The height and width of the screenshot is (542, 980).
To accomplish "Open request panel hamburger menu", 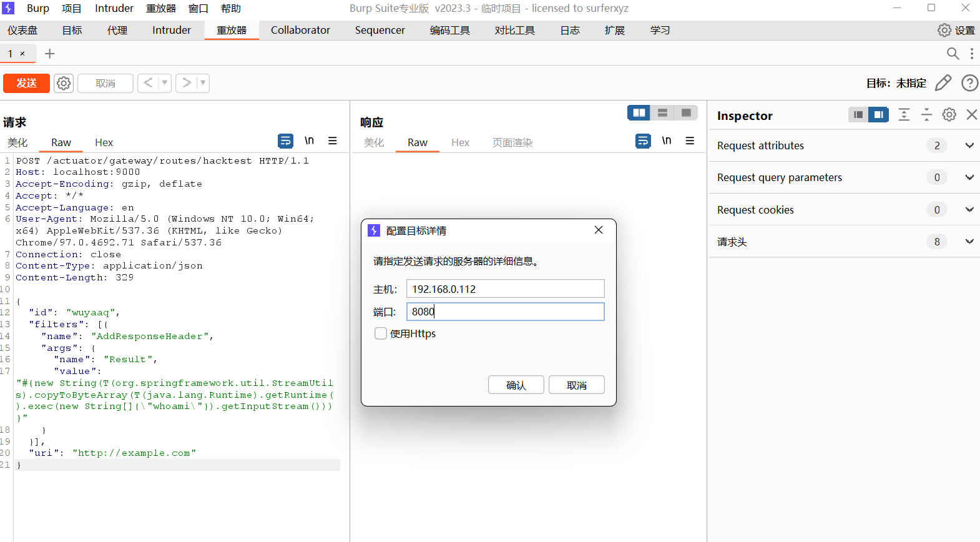I will point(333,141).
